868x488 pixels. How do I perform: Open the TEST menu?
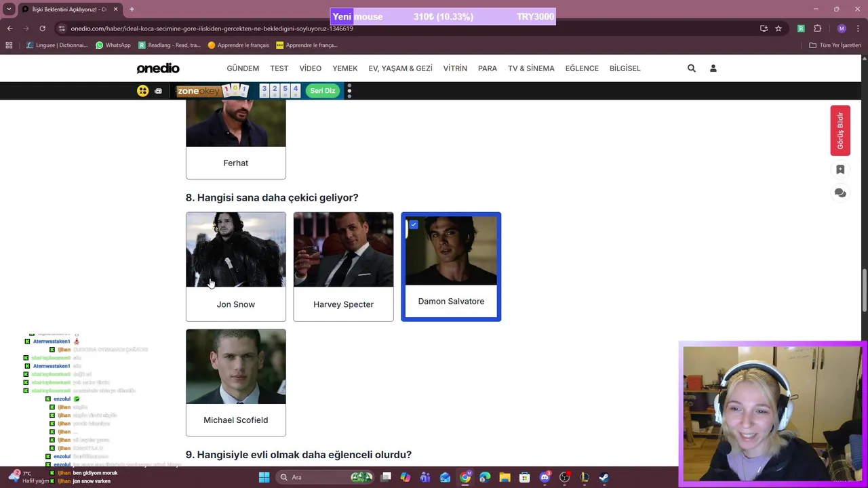pos(279,68)
